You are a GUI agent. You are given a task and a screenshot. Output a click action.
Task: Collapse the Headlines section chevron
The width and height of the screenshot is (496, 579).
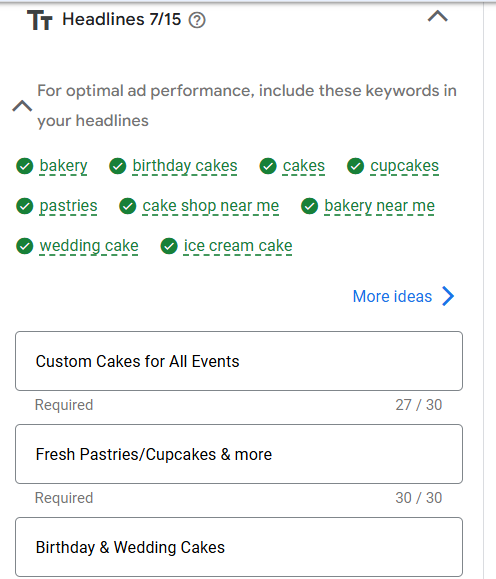438,16
